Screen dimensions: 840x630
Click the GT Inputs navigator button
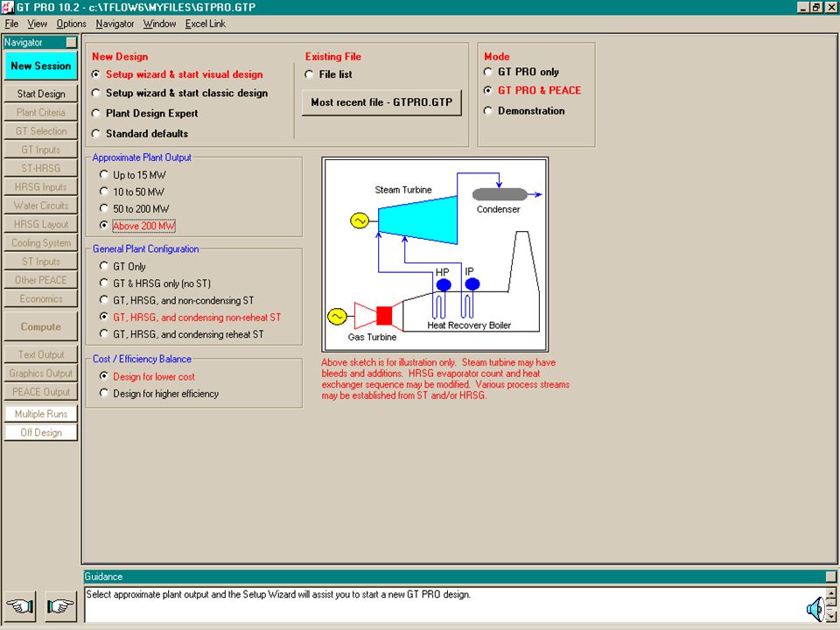41,150
